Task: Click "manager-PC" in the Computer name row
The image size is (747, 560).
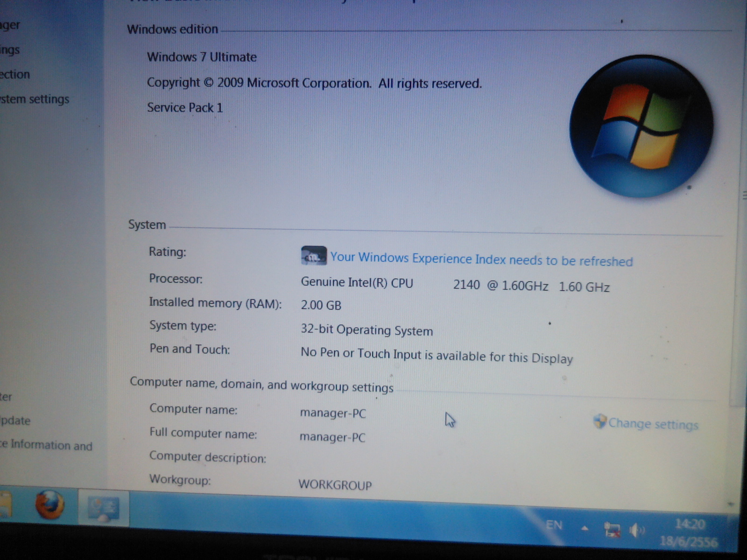Action: [x=333, y=413]
